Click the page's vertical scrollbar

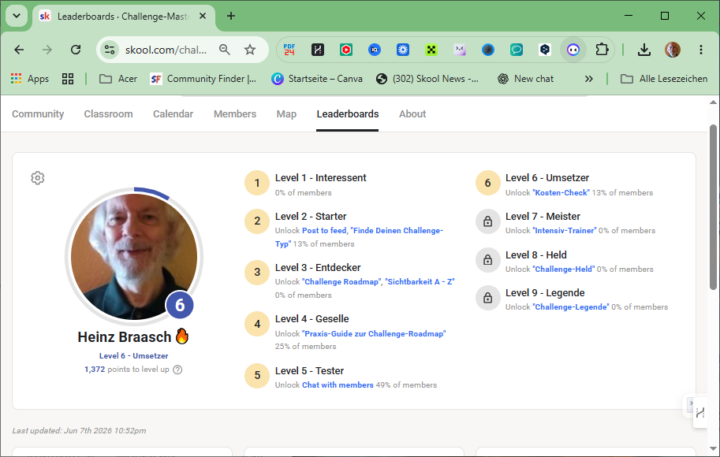point(713,207)
